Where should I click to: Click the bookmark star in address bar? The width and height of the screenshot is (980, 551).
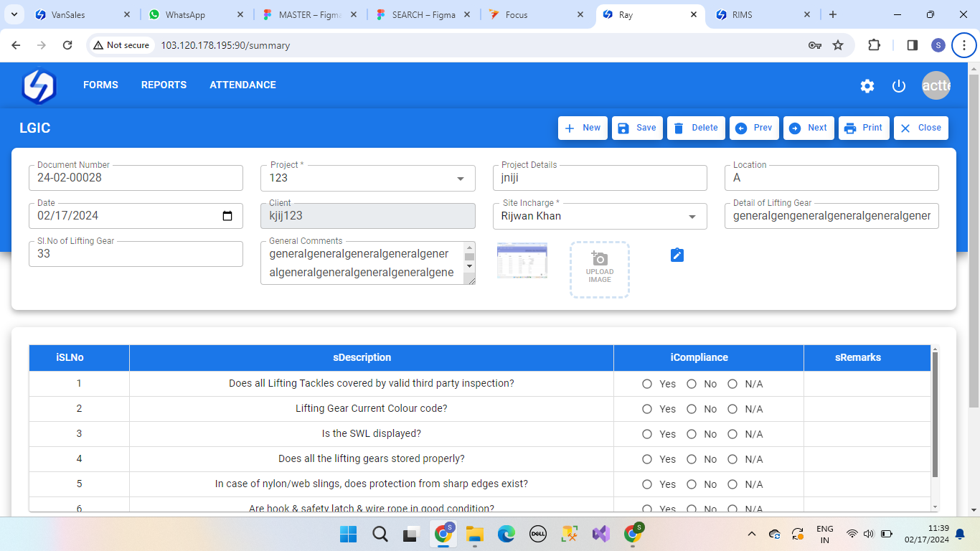(838, 45)
